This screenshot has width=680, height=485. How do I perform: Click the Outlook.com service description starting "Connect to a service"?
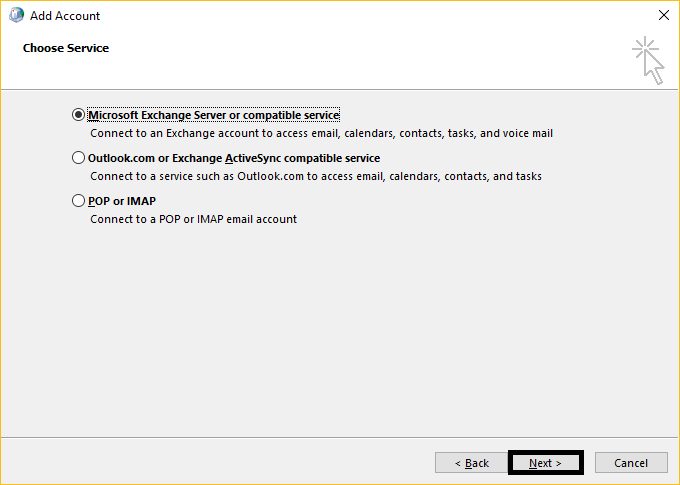tap(316, 176)
